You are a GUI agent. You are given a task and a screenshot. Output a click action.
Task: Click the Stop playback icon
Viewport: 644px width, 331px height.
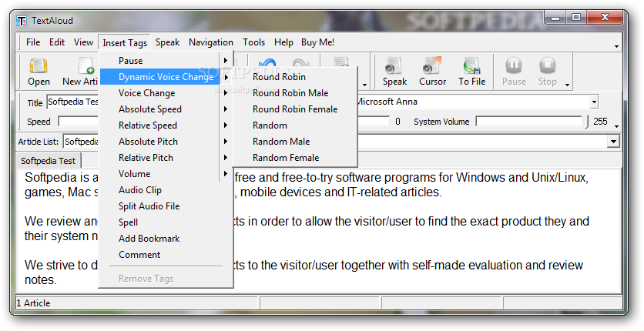point(548,65)
